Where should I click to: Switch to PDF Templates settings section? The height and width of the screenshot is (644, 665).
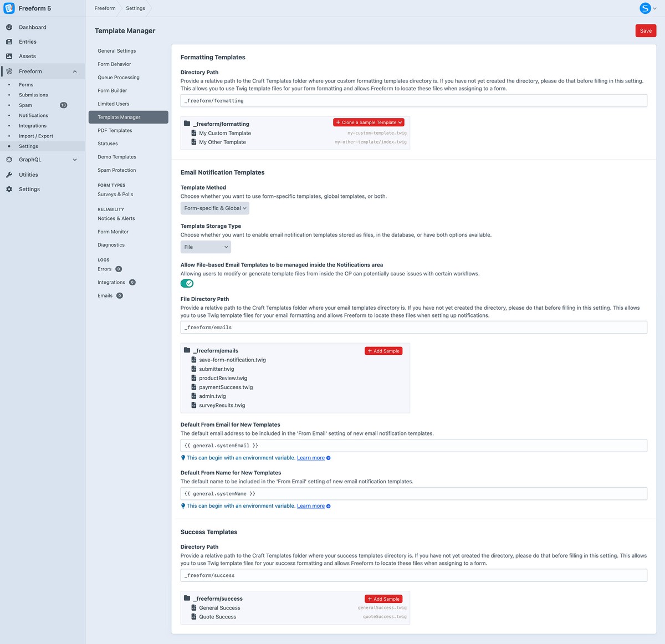tap(115, 130)
